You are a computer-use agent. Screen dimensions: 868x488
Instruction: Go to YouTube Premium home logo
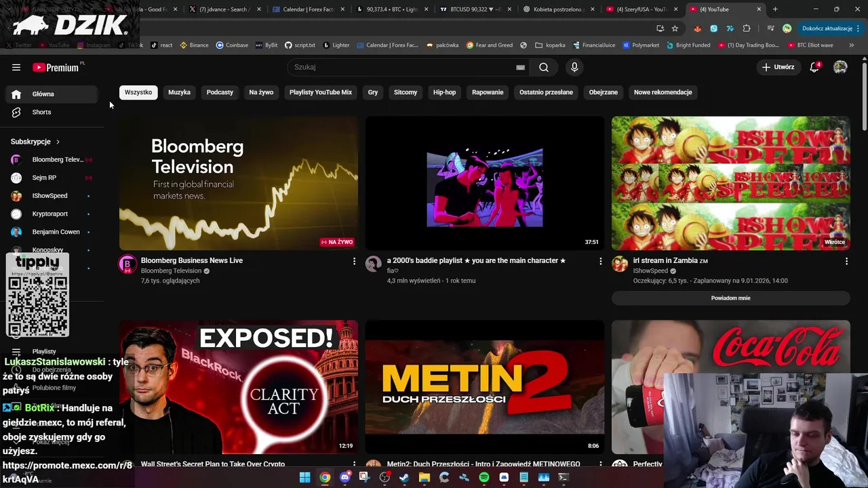click(x=57, y=67)
